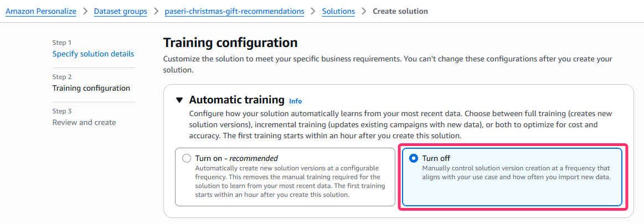Click chevron before Create solution breadcrumb
644x224 pixels.
pos(364,11)
